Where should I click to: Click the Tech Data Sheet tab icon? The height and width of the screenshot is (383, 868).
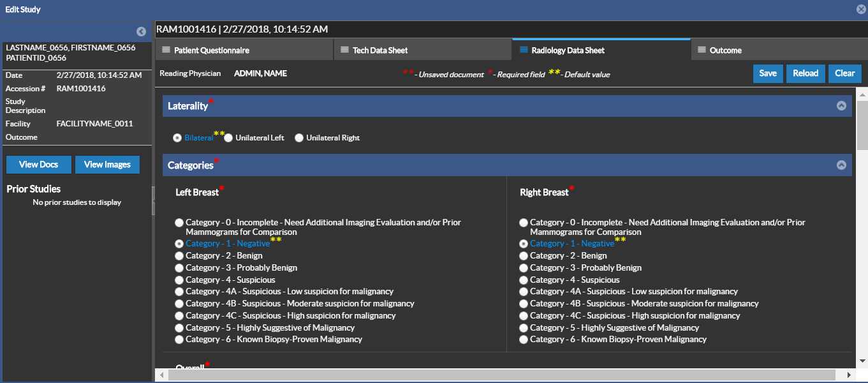click(x=344, y=50)
